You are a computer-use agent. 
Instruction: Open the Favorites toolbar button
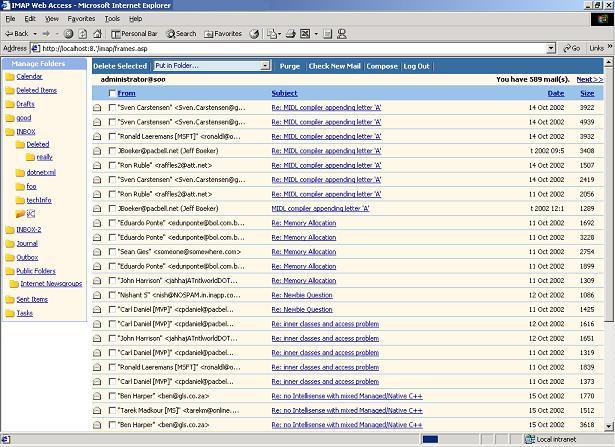[223, 34]
